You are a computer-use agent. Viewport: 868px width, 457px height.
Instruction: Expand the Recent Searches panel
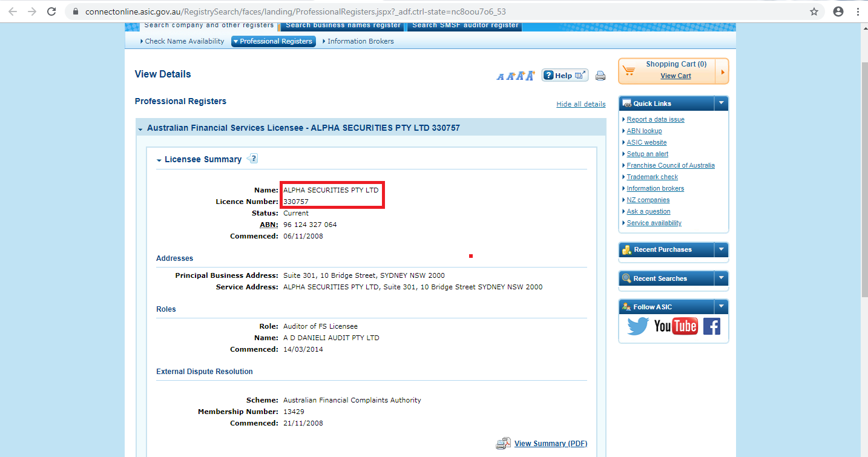click(721, 278)
